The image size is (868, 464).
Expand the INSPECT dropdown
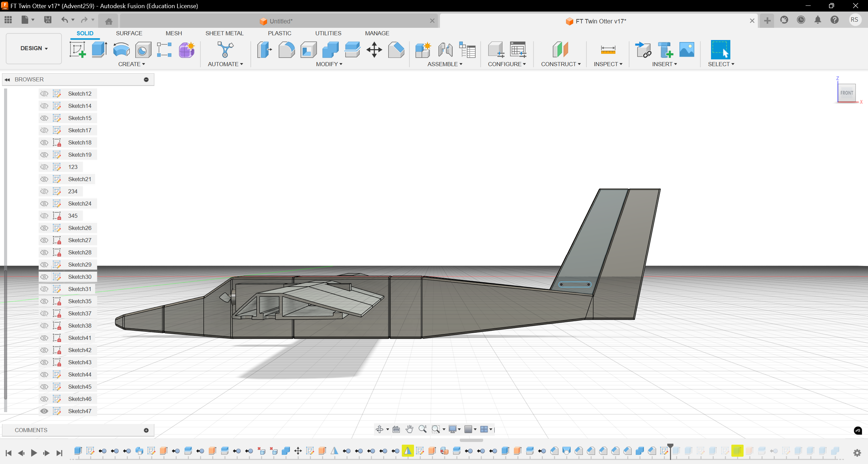pyautogui.click(x=608, y=64)
